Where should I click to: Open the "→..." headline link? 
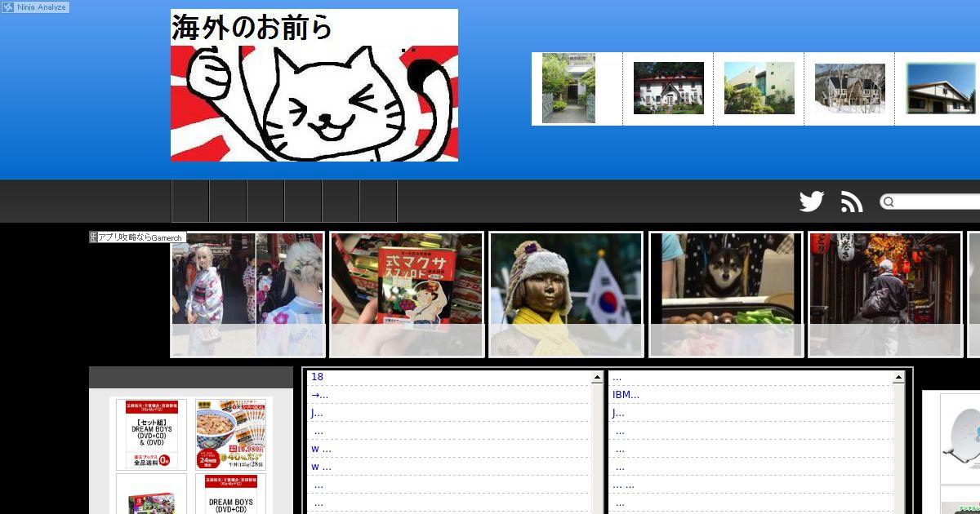[x=319, y=395]
